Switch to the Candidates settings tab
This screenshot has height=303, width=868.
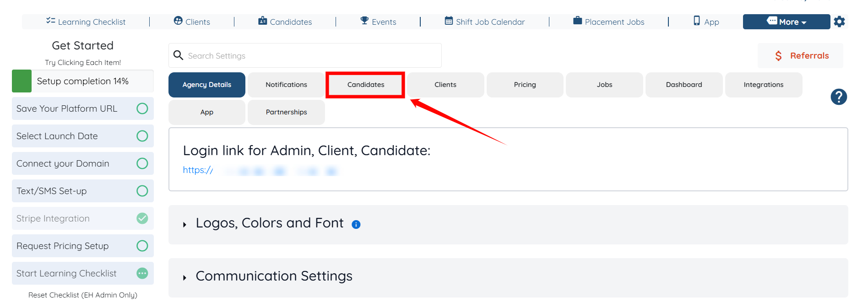[365, 85]
